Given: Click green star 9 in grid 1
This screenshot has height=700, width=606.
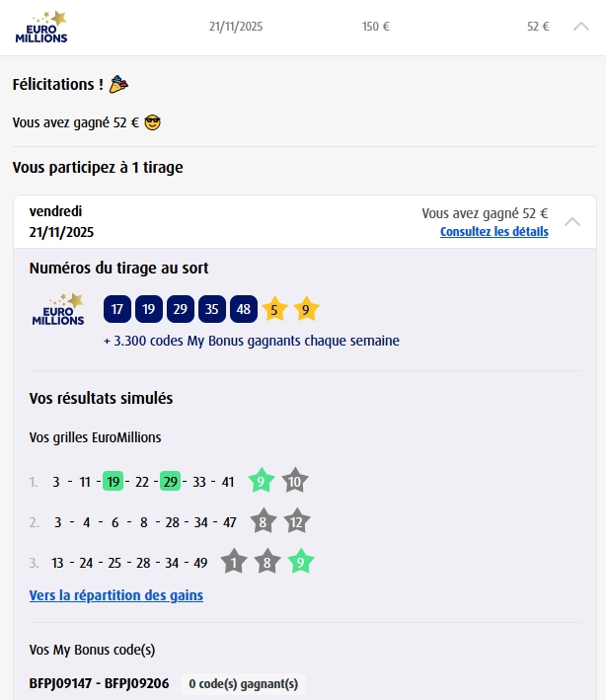Looking at the screenshot, I should click(x=262, y=481).
